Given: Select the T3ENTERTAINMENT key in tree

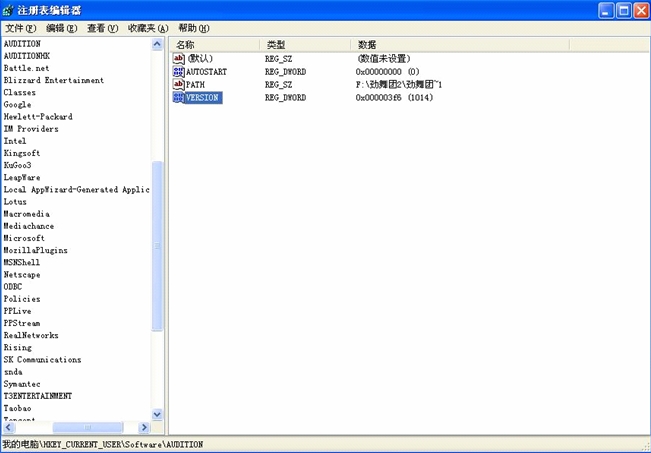Looking at the screenshot, I should click(37, 396).
